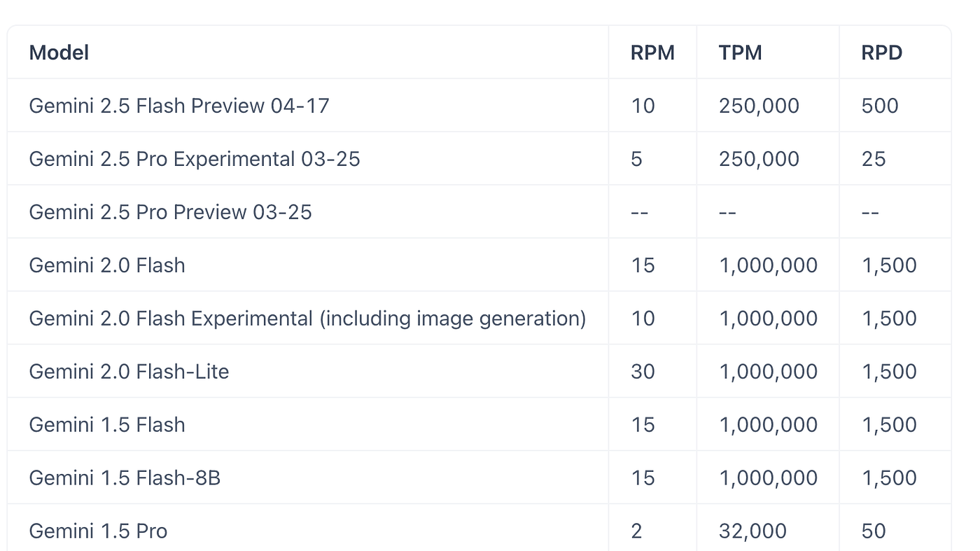Click the RPD value 25
Screen dimensions: 980x551
point(874,159)
